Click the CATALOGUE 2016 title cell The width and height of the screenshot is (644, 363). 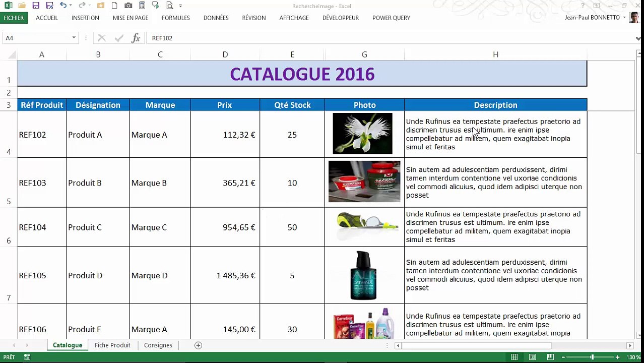pyautogui.click(x=302, y=74)
